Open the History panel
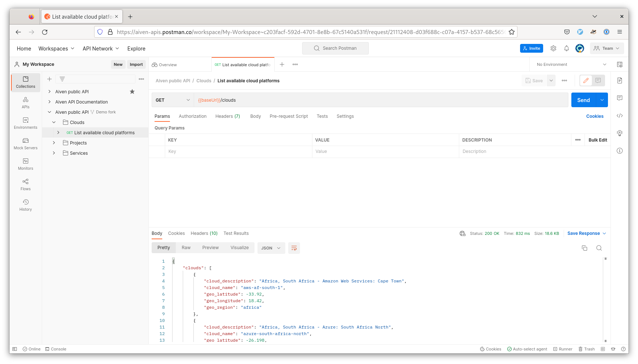This screenshot has height=364, width=638. click(26, 205)
